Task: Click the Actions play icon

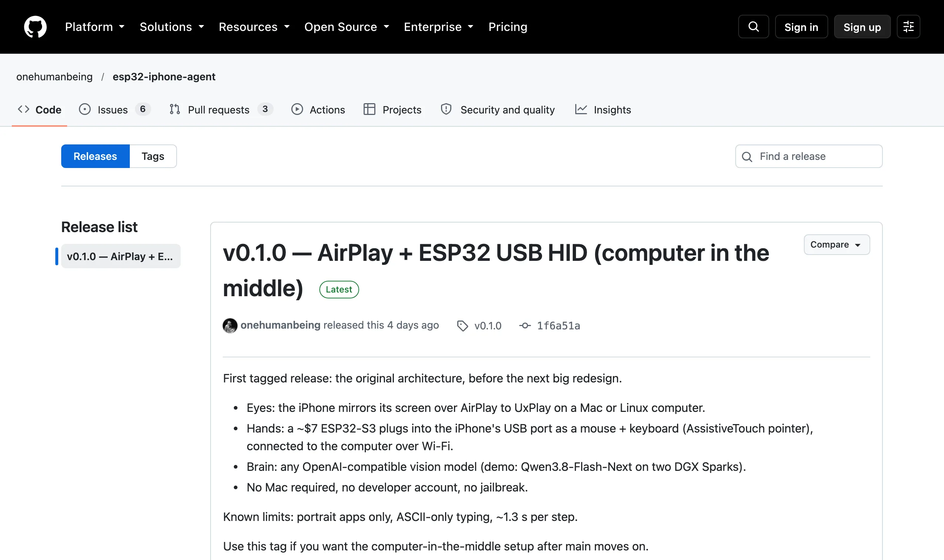Action: (297, 109)
